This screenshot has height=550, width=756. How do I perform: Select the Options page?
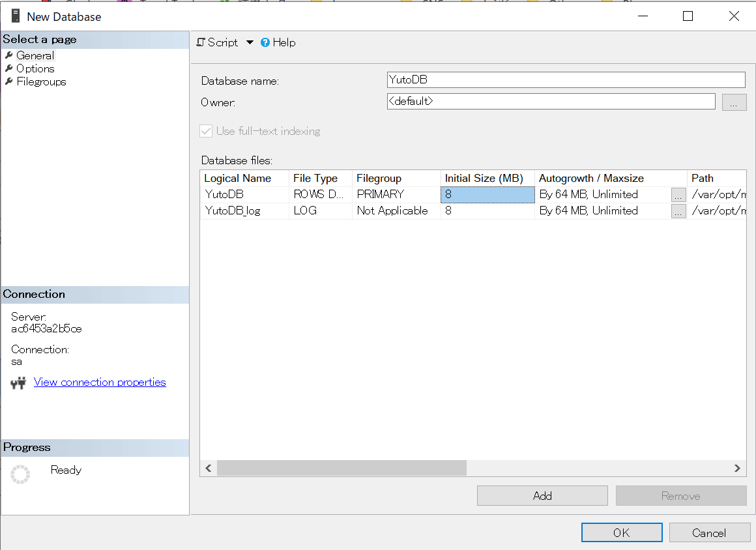[x=36, y=68]
